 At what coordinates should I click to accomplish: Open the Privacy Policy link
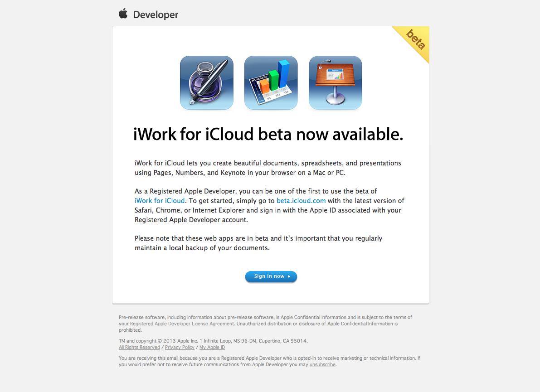click(x=180, y=348)
